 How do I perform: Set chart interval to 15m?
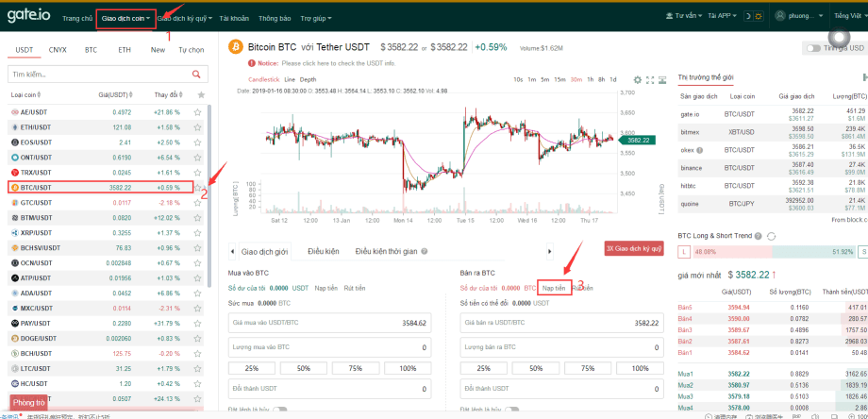coord(559,79)
